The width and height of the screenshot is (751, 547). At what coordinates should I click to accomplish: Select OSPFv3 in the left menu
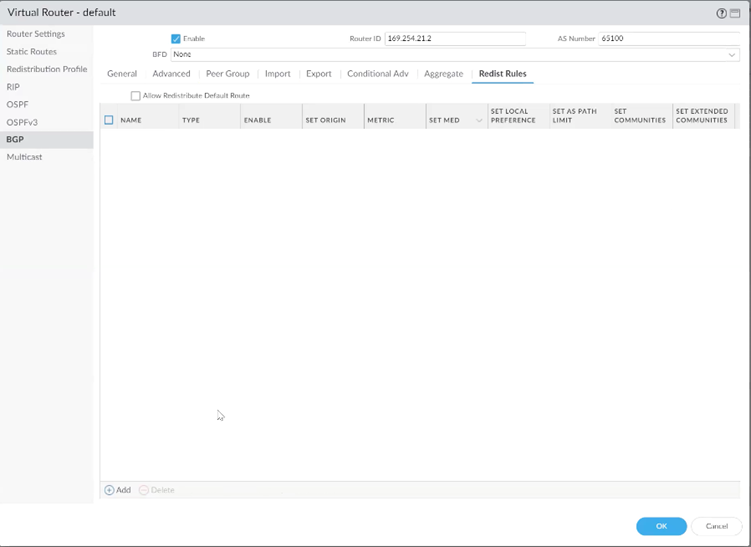pyautogui.click(x=22, y=122)
